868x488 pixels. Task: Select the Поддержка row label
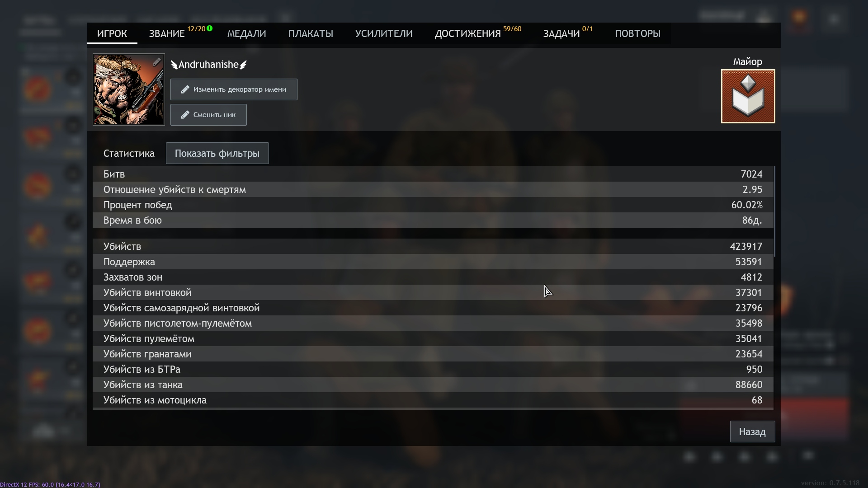[129, 262]
